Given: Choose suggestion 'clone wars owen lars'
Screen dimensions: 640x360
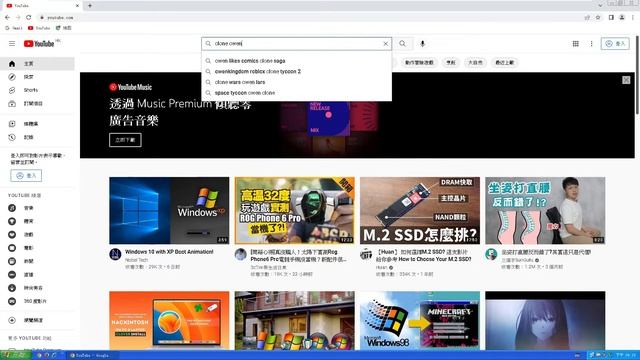Looking at the screenshot, I should click(x=296, y=82).
